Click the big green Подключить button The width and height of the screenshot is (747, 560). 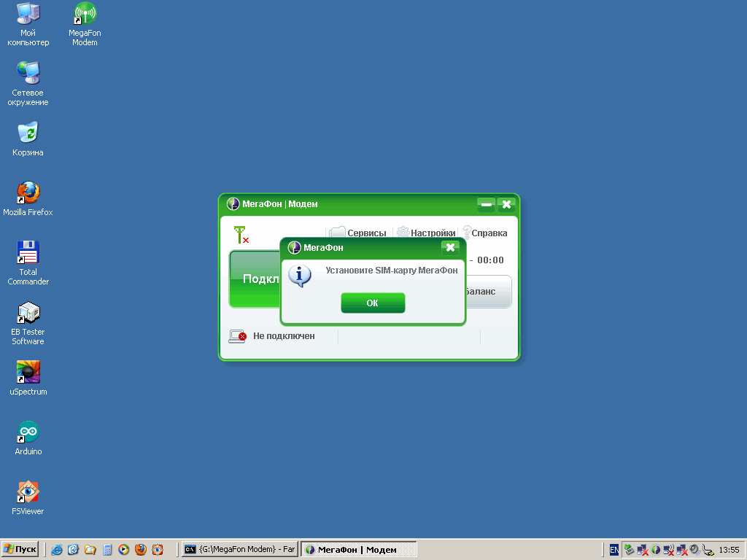click(255, 279)
